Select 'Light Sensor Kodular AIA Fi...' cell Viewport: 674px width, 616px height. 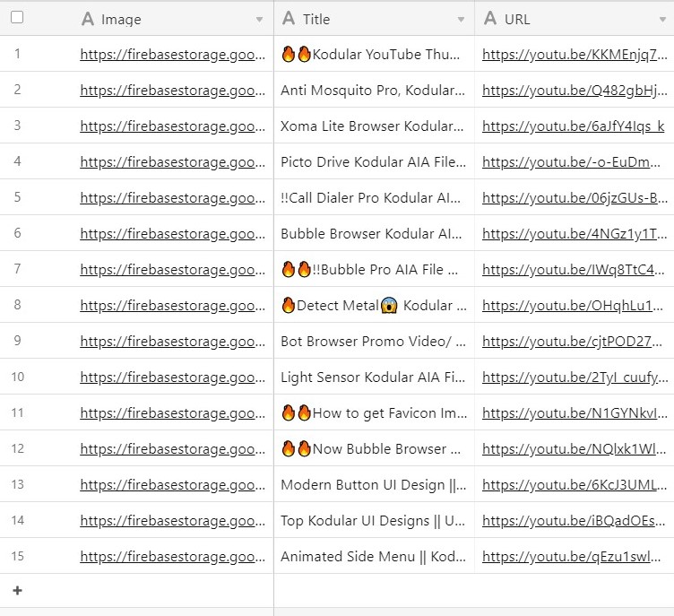click(x=375, y=377)
